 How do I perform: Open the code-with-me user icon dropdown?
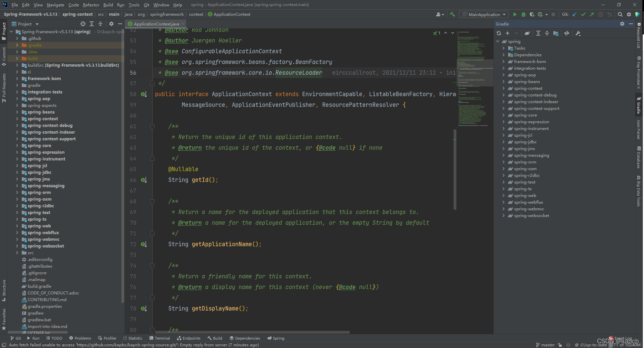coord(440,14)
